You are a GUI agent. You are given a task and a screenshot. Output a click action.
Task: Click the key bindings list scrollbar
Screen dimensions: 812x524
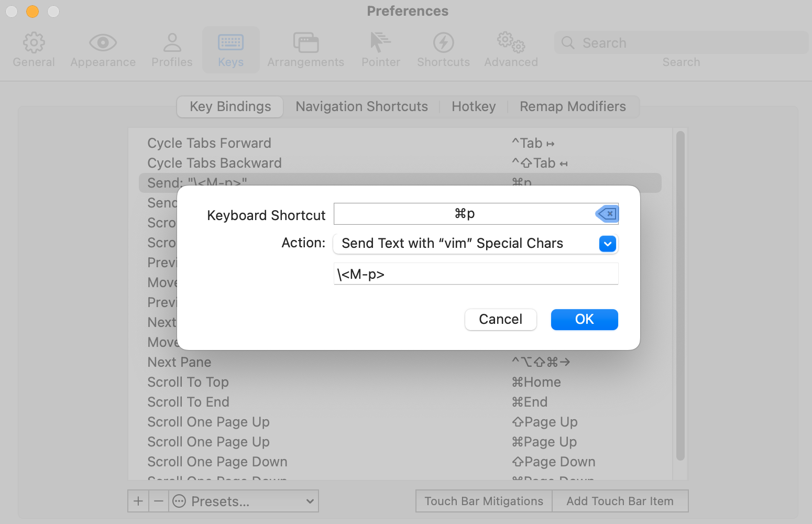(681, 296)
